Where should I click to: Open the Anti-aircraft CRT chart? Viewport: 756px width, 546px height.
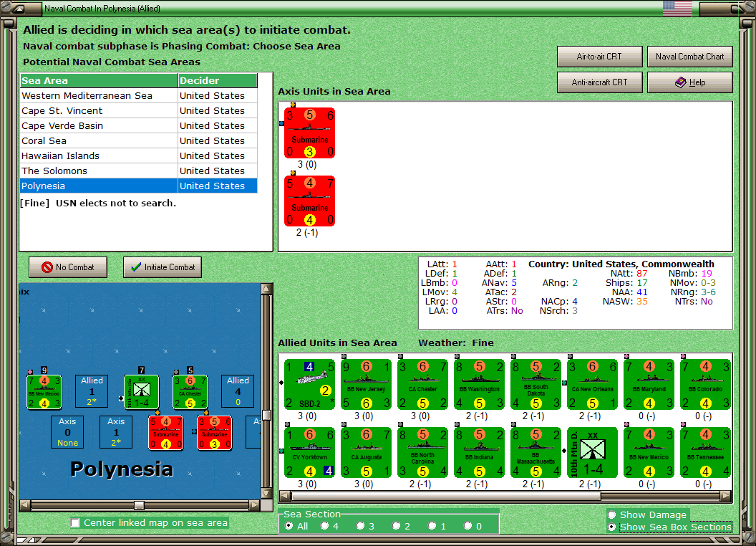599,82
